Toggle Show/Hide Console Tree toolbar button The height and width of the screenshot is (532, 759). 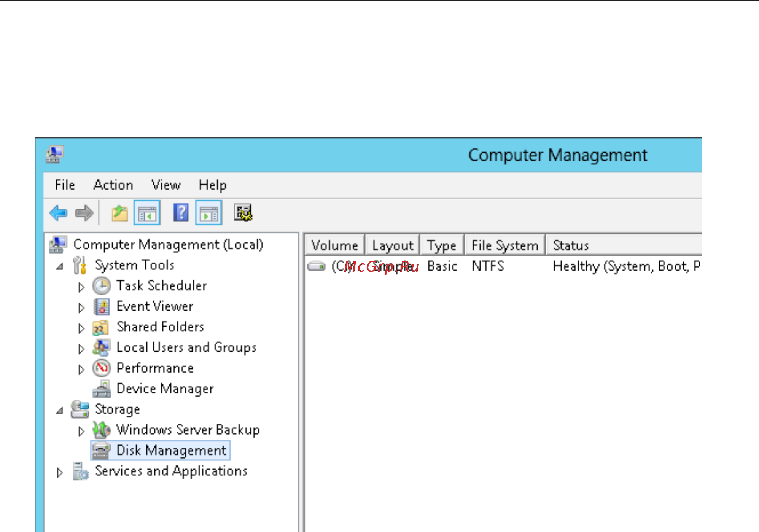(x=147, y=213)
